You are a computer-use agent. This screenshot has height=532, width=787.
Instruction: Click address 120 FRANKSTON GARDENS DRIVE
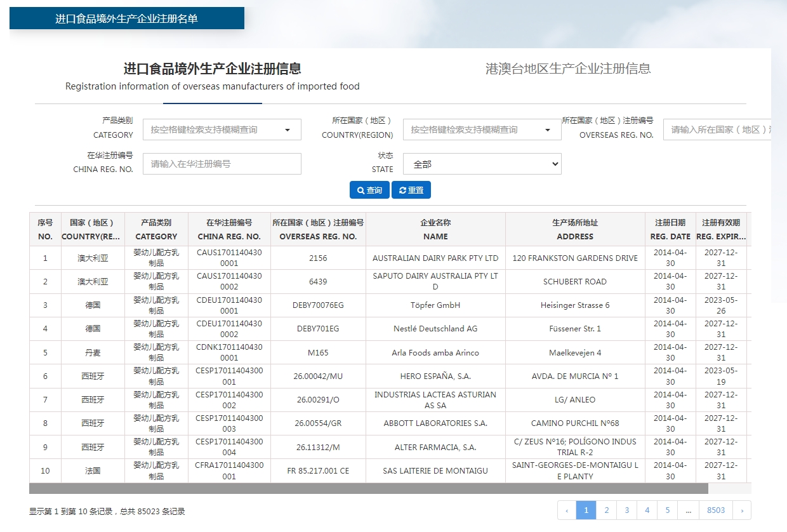click(575, 258)
